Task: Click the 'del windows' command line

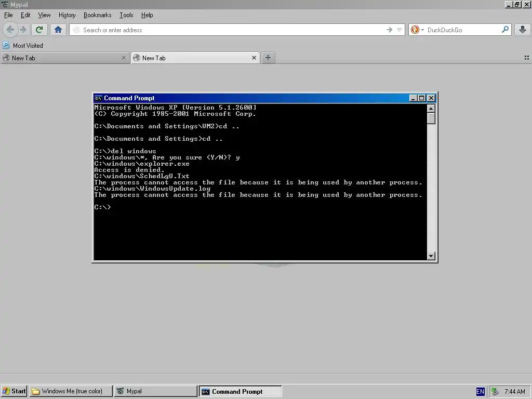Action: click(125, 151)
